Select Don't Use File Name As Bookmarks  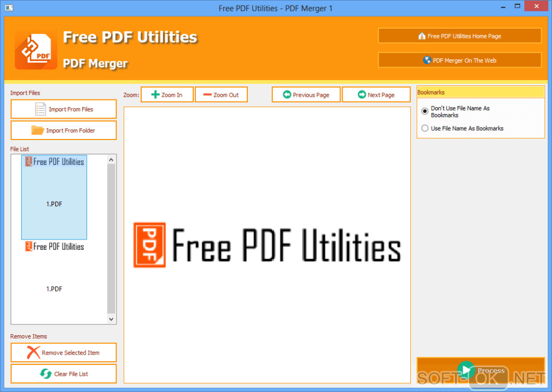(x=425, y=111)
